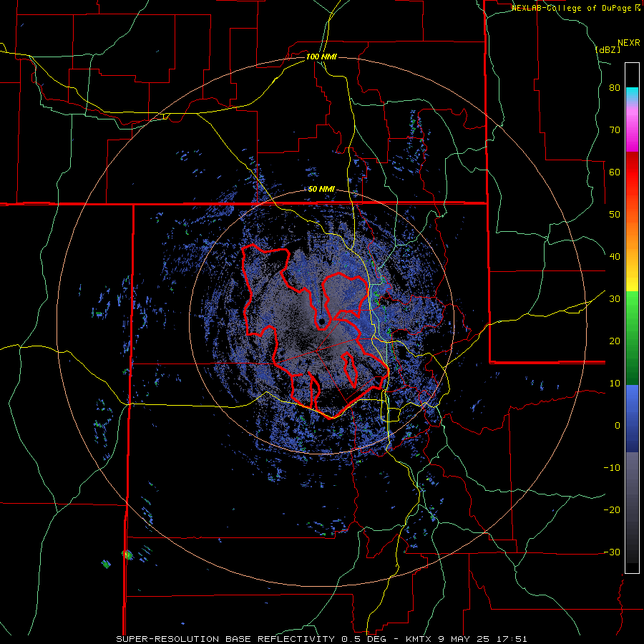Click the 20 value on the dBZ scale
The width and height of the screenshot is (644, 644).
click(615, 341)
